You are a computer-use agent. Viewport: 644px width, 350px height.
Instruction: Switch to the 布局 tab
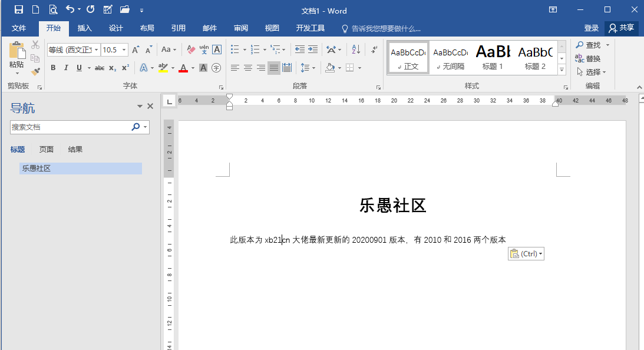pos(147,28)
